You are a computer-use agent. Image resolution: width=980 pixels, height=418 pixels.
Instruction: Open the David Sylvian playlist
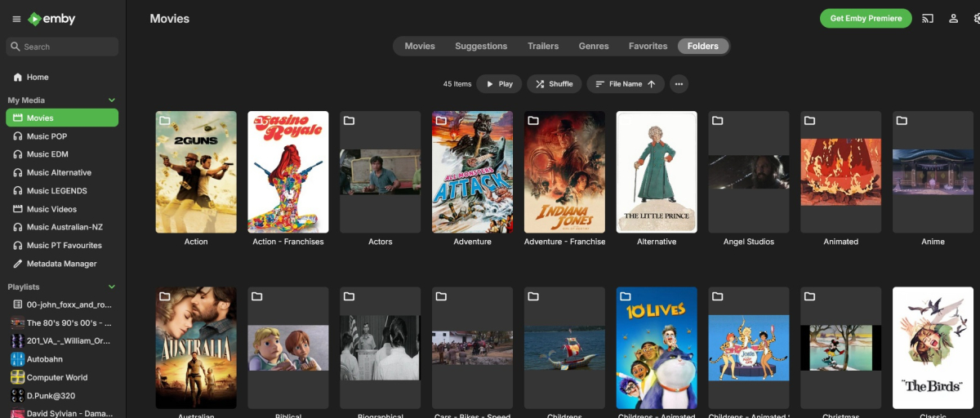[62, 413]
